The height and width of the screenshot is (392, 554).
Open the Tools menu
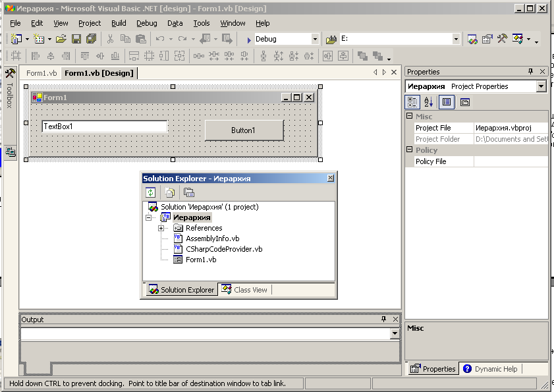click(x=202, y=23)
